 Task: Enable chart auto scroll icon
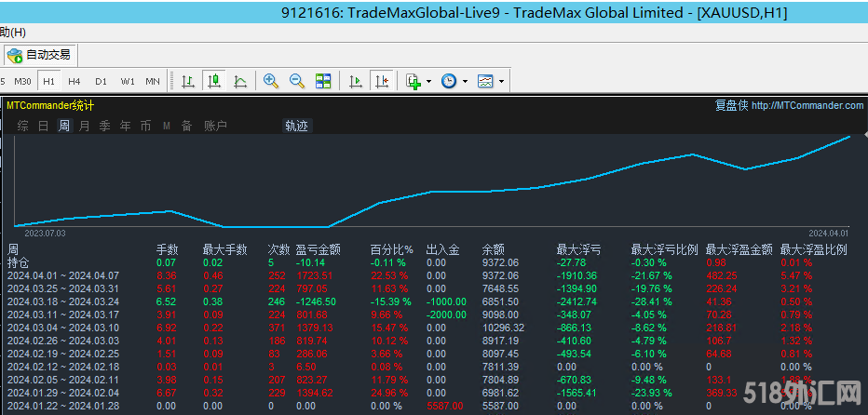[x=355, y=82]
